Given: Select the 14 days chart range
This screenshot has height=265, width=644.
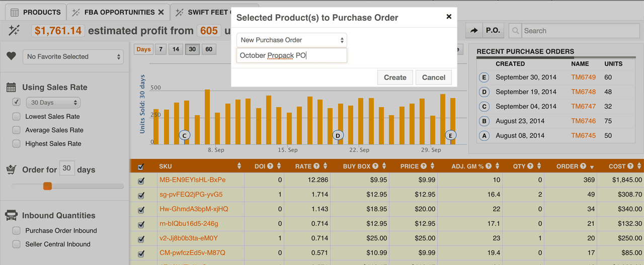Looking at the screenshot, I should pyautogui.click(x=175, y=49).
